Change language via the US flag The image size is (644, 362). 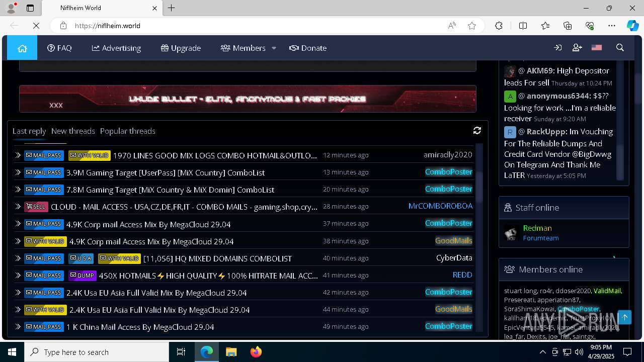point(597,48)
